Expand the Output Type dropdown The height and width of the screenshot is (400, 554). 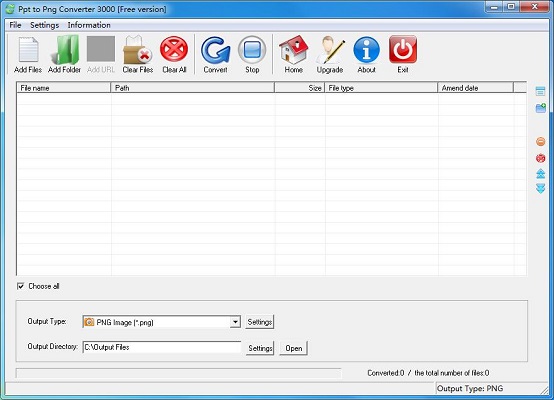coord(235,322)
